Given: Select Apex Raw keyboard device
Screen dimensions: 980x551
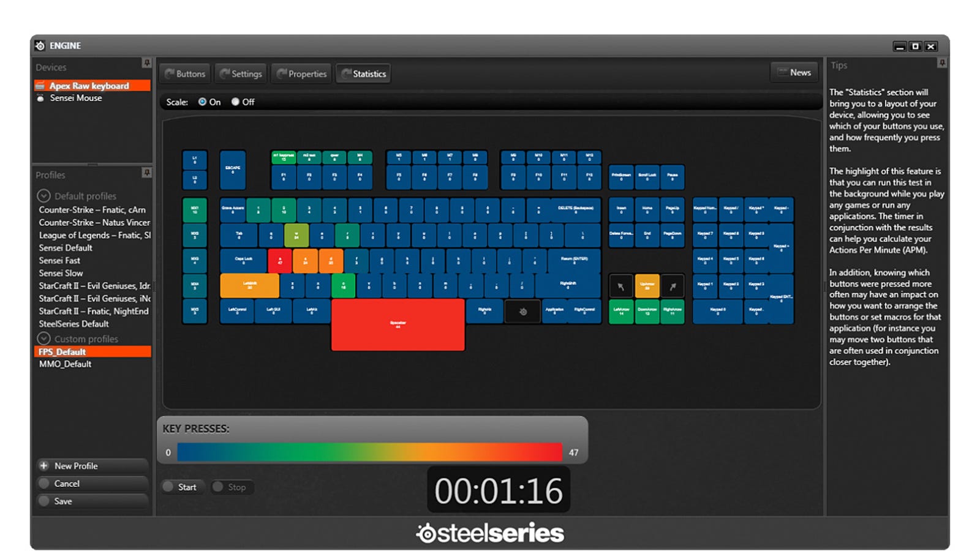Looking at the screenshot, I should click(92, 86).
